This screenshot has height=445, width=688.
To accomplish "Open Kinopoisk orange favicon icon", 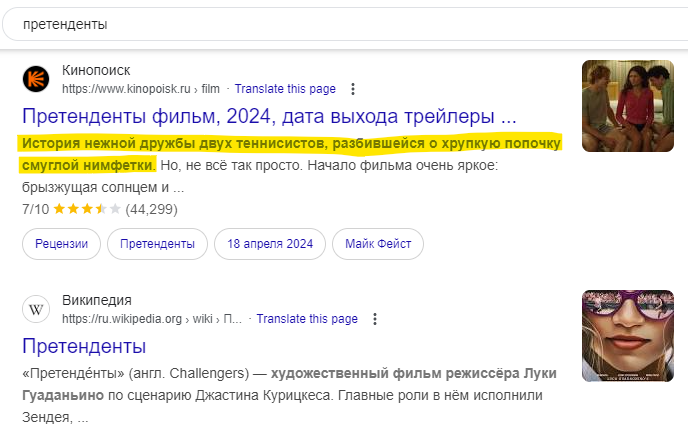I will point(36,79).
